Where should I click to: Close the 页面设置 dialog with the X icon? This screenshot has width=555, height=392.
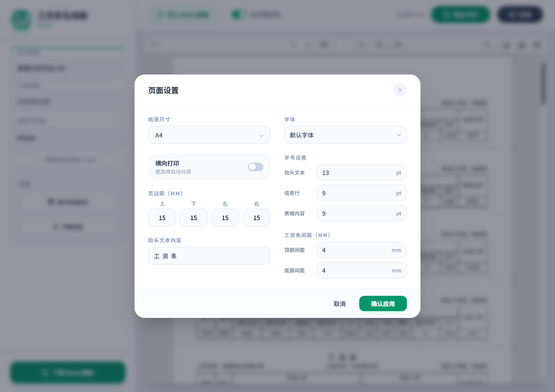click(400, 90)
